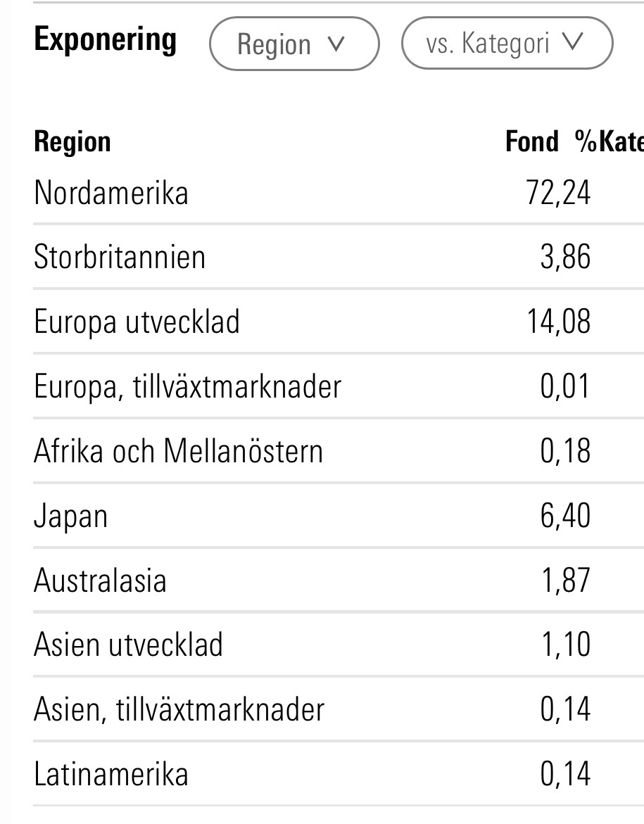Click the Japan fund value 6,40
Viewport: 644px width, 824px height.
(565, 516)
